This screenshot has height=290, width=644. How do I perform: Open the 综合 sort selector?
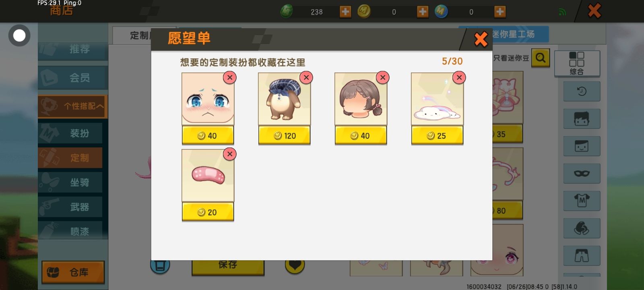point(577,63)
